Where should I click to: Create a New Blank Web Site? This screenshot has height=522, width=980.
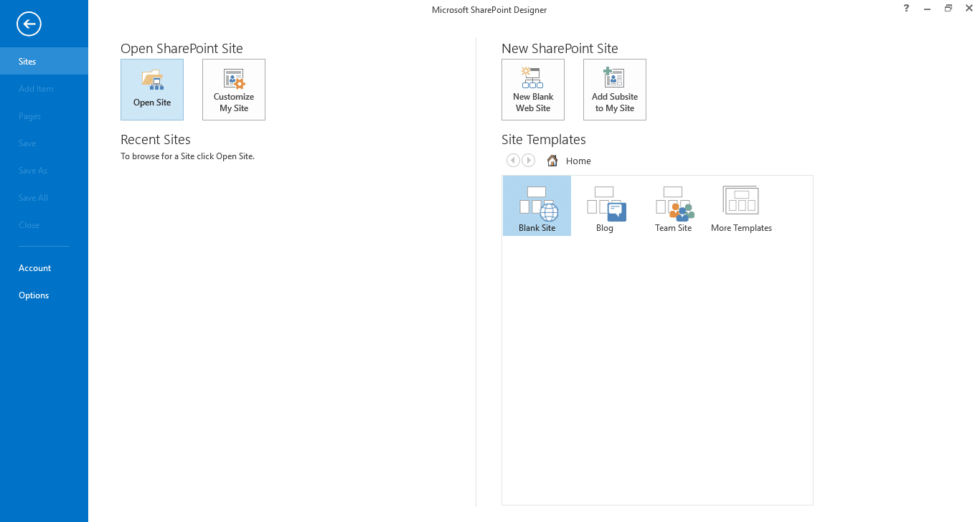[533, 90]
